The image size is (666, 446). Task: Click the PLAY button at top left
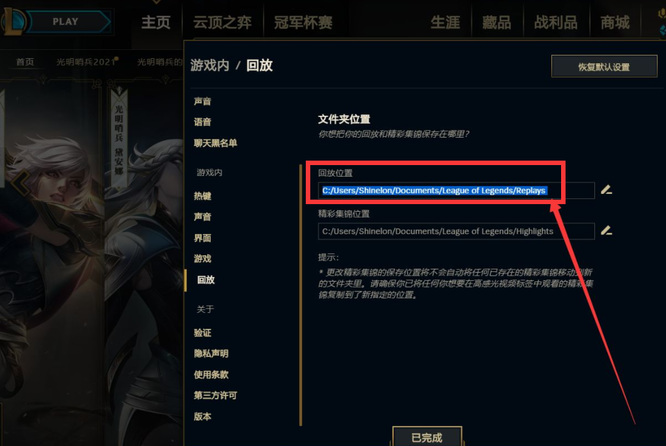click(65, 22)
